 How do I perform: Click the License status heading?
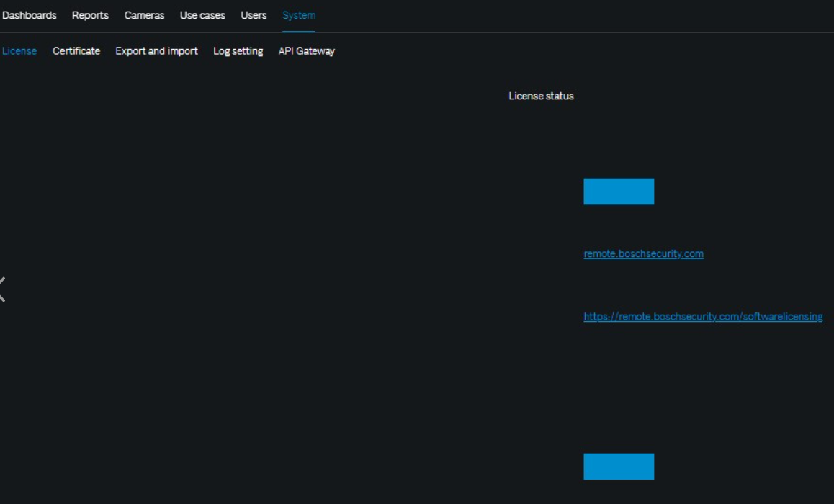541,96
